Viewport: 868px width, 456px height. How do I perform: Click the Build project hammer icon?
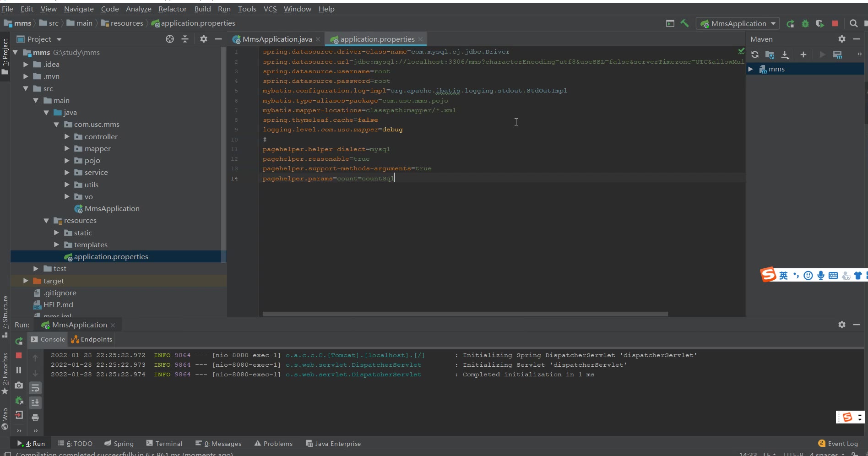(x=684, y=23)
